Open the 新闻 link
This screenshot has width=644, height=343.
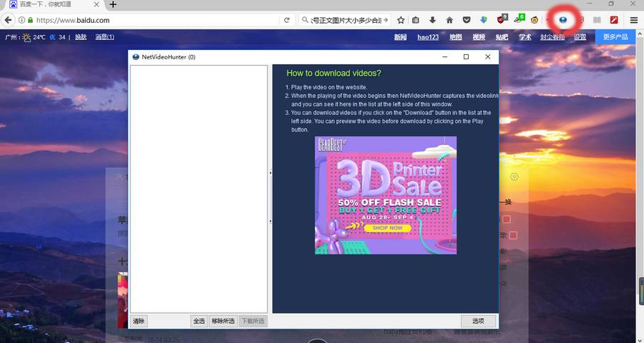[x=401, y=37]
